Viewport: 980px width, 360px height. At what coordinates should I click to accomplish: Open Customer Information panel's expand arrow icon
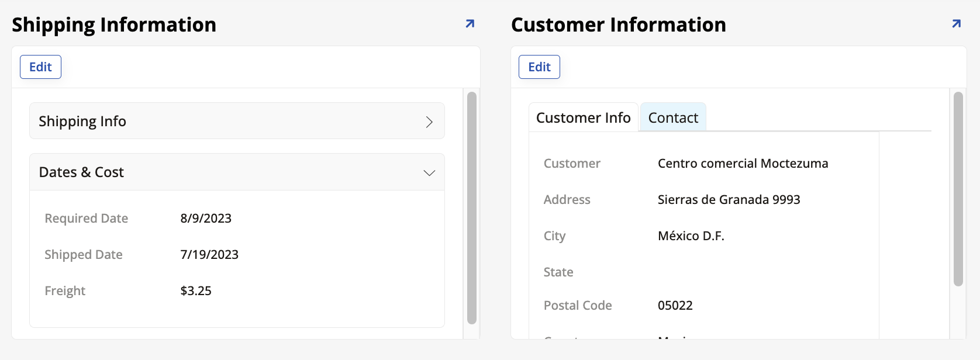coord(956,24)
